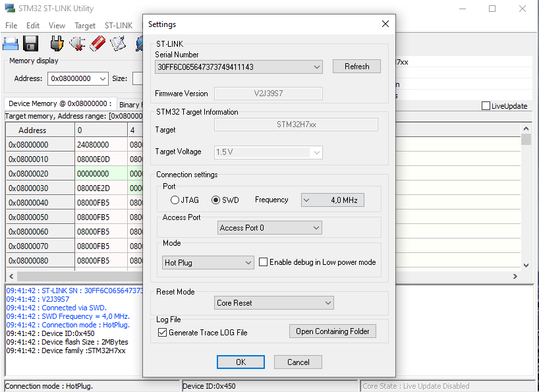Click the memory table scroll up arrow

coord(526,128)
